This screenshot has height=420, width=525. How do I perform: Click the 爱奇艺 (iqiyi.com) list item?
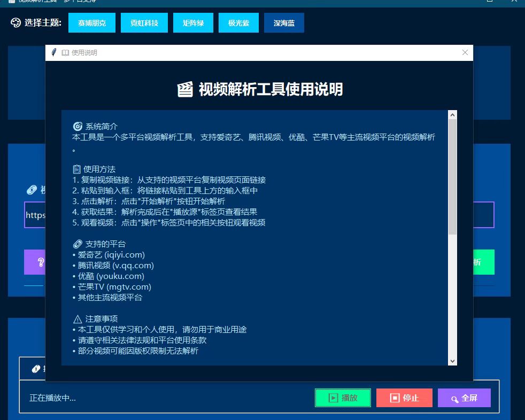(109, 255)
